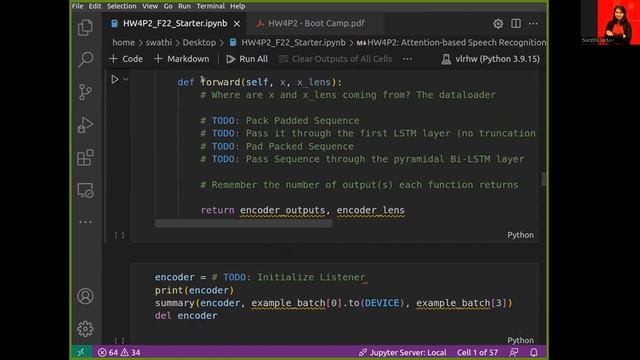
Task: Click the 'def forward(self, x, x_lens):' line
Action: [259, 82]
